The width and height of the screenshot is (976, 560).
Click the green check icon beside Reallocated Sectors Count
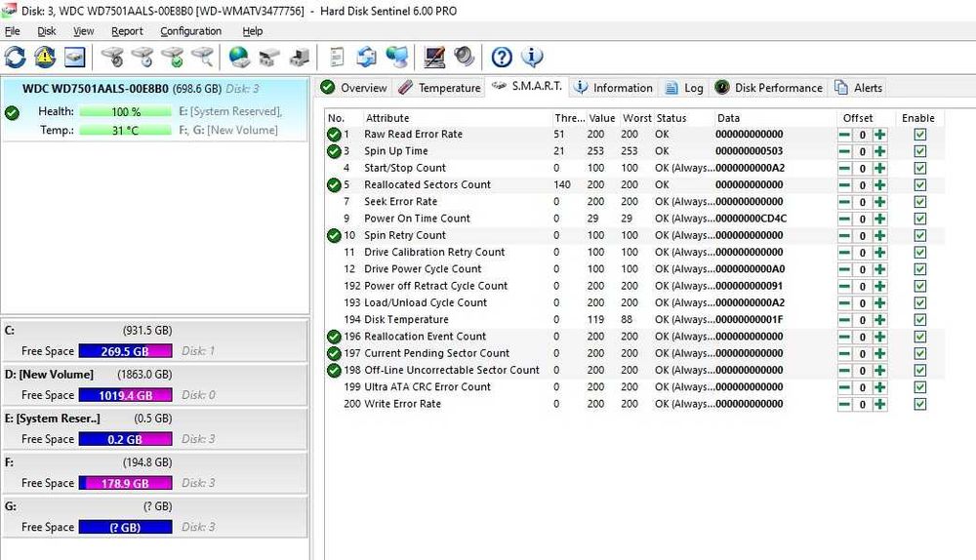334,184
